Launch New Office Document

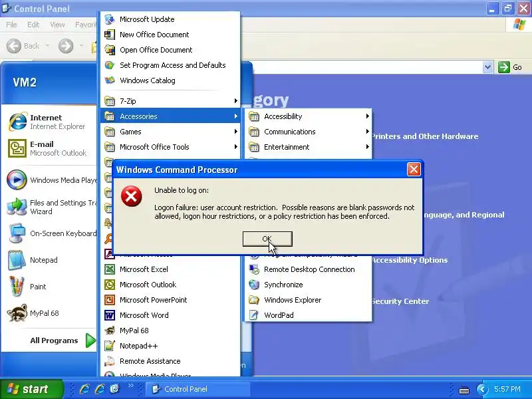170,35
